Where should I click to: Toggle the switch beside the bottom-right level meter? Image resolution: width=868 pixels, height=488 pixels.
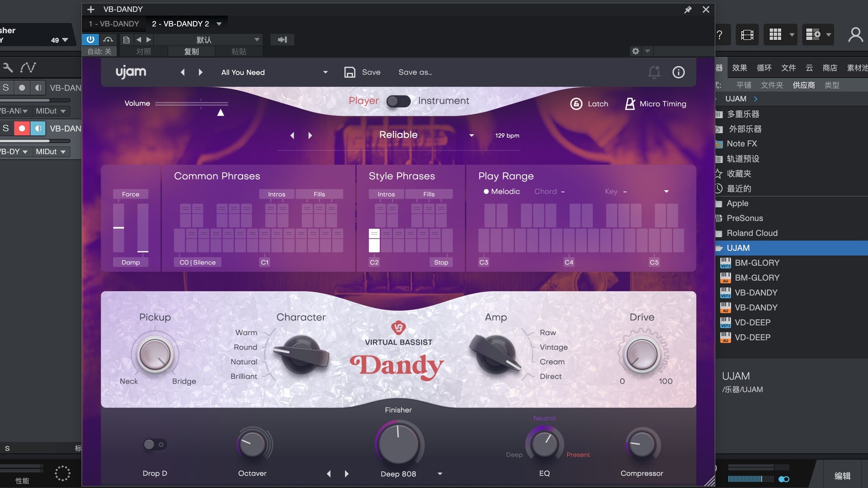[x=784, y=479]
